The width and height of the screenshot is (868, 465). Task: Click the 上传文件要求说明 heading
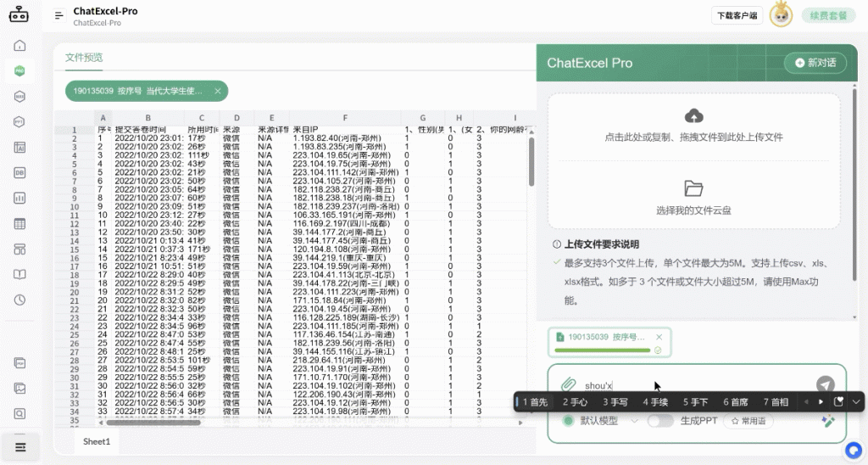(x=601, y=244)
